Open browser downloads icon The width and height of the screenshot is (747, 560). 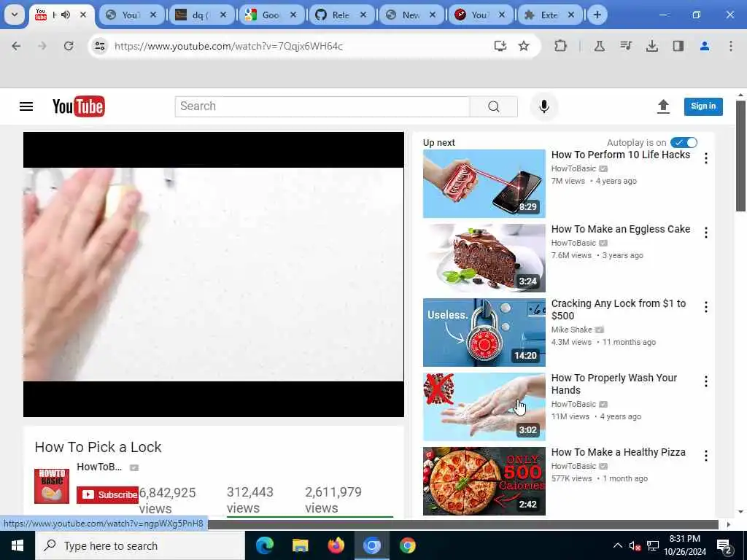click(x=651, y=46)
